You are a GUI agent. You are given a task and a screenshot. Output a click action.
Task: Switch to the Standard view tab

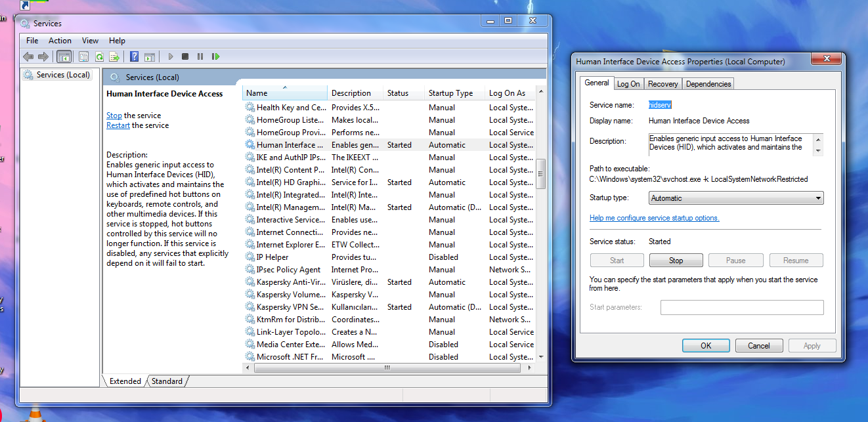click(x=167, y=381)
